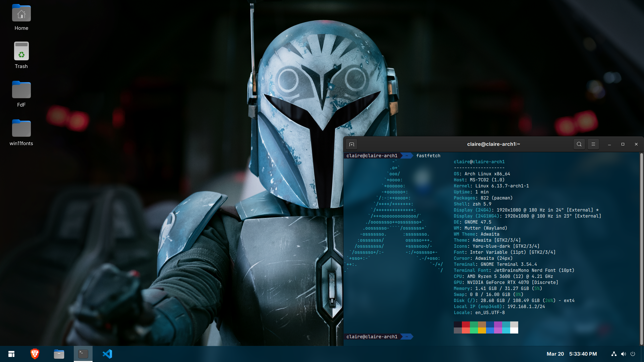
Task: Select the win11fonts folder on desktop
Action: coord(21,132)
